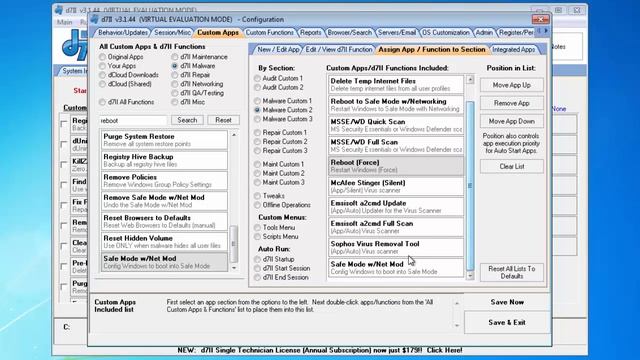Screen dimensions: 640x360
Task: Open the Behavior/Updates tab
Action: click(x=122, y=32)
